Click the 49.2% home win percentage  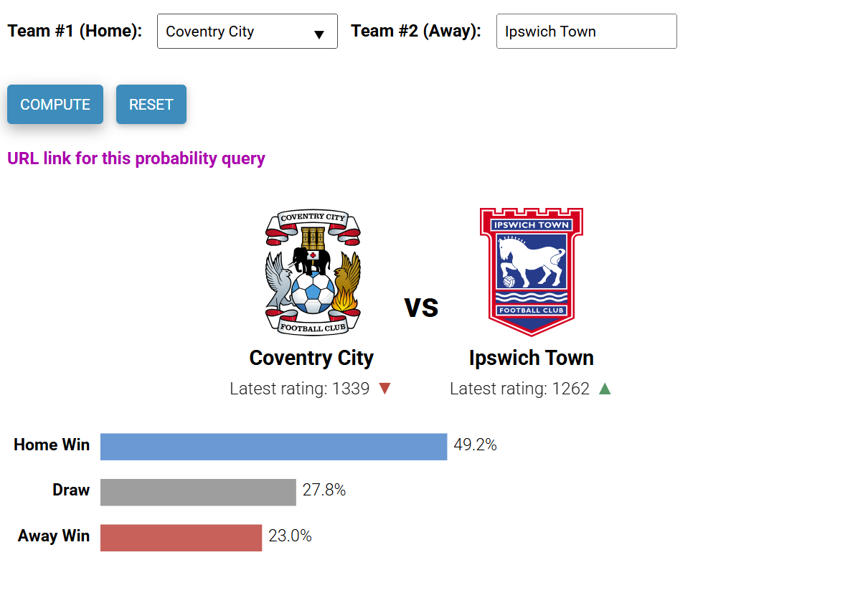click(x=475, y=445)
